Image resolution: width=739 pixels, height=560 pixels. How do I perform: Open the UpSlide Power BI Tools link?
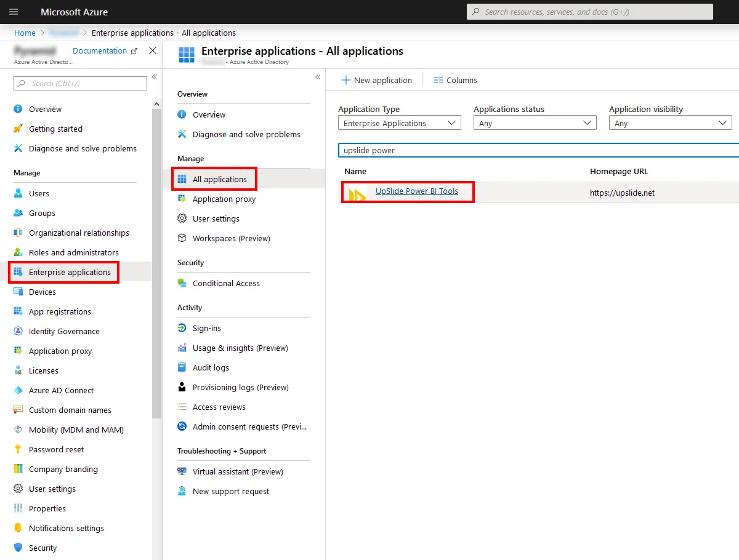pos(417,191)
